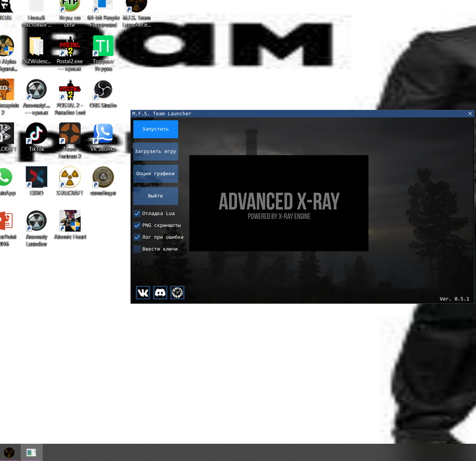This screenshot has height=461, width=476.
Task: Open the Discord link in launcher
Action: coord(160,293)
